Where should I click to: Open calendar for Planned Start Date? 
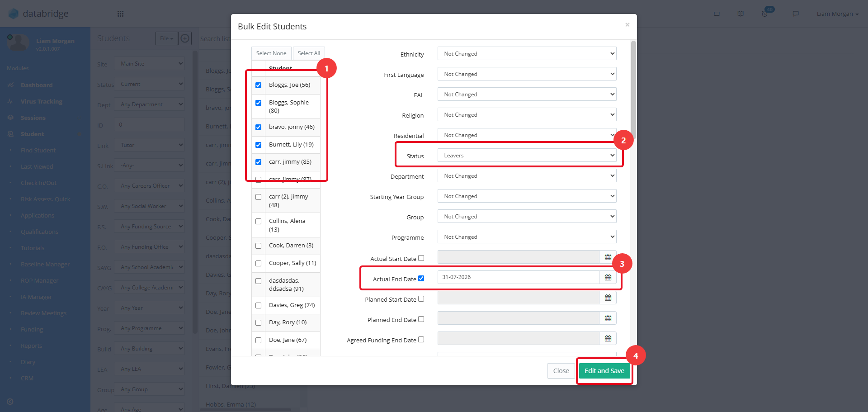click(x=608, y=298)
